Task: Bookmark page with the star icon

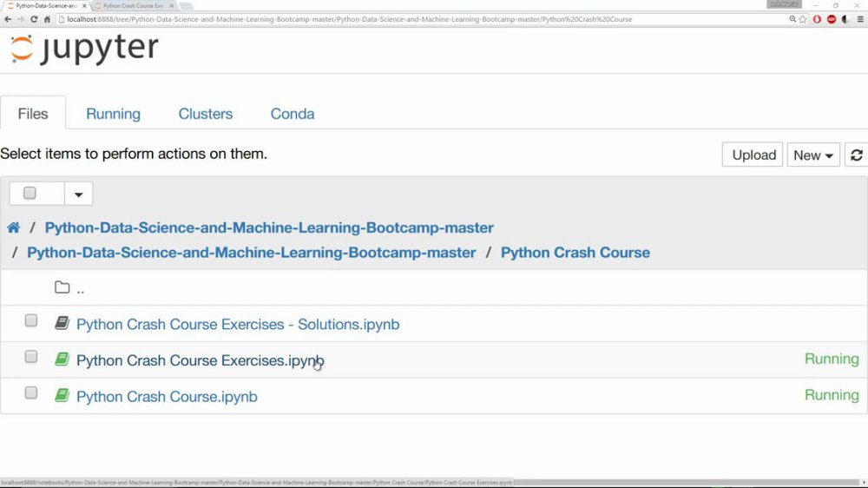Action: [803, 19]
